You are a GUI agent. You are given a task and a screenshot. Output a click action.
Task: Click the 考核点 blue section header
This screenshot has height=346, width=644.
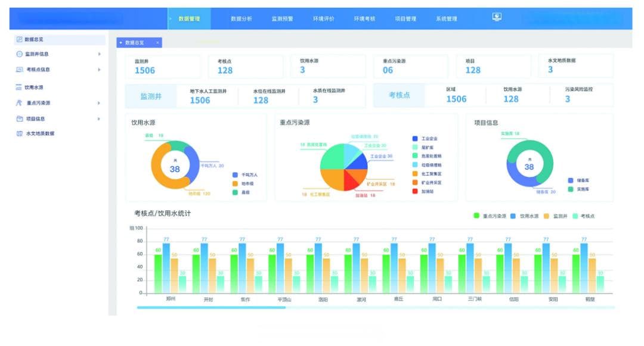pos(399,95)
